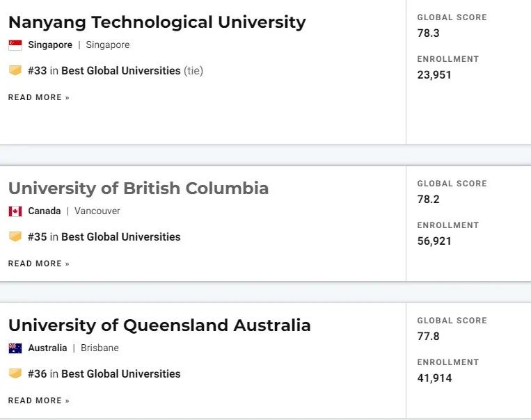
Task: Click the Brisbane city label
Action: [x=100, y=348]
